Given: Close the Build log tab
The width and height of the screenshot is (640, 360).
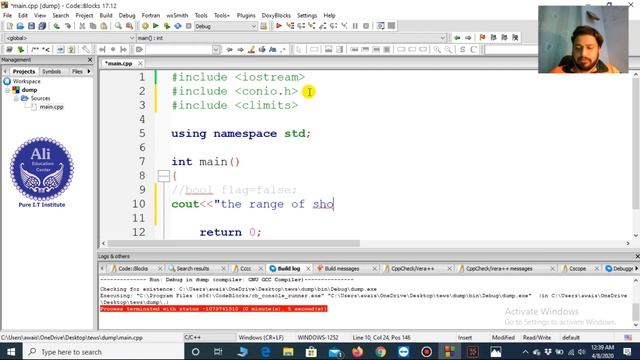Looking at the screenshot, I should [x=308, y=269].
